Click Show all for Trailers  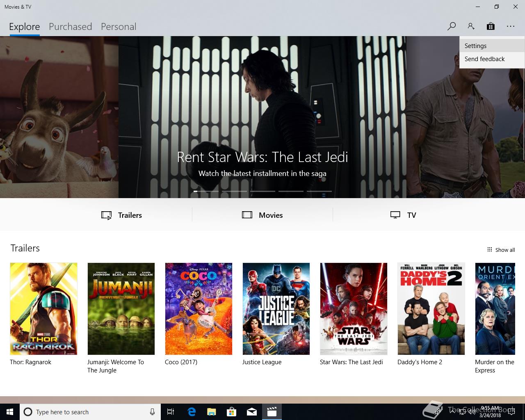tap(501, 250)
